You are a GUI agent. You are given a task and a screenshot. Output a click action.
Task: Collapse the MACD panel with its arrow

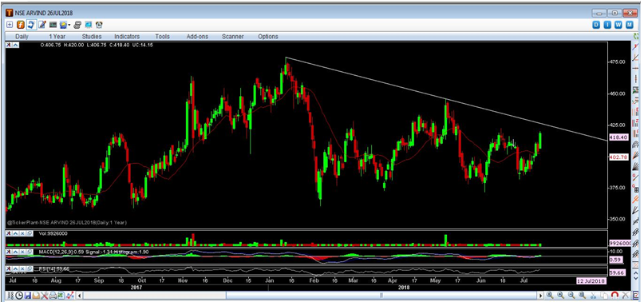[16, 251]
